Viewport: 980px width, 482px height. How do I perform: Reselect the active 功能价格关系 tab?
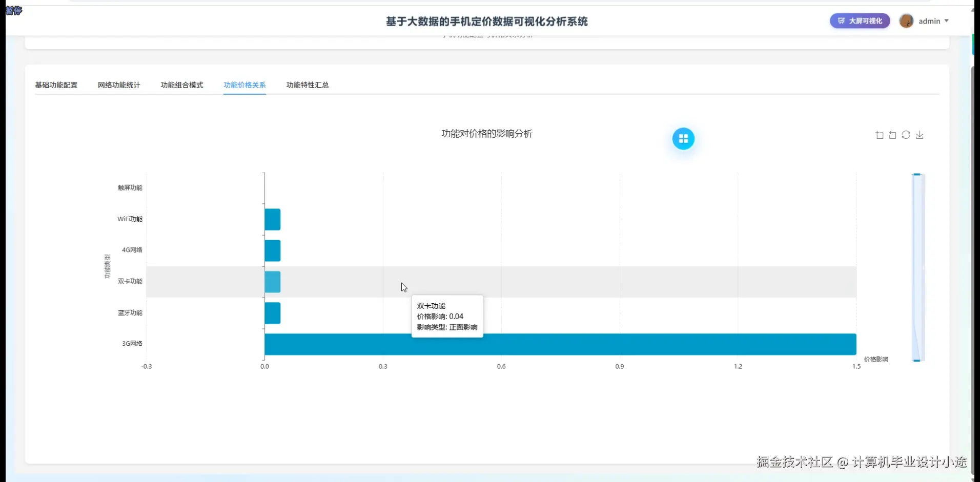244,85
